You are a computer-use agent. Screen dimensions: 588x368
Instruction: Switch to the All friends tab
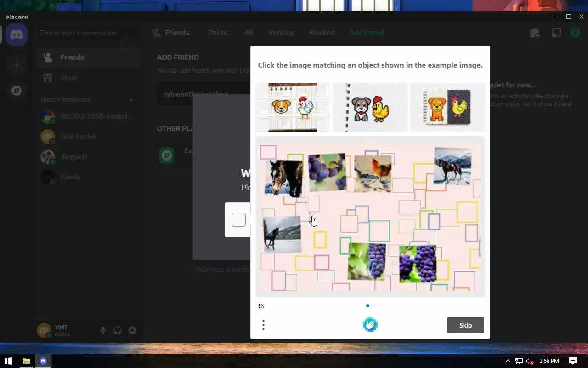249,33
